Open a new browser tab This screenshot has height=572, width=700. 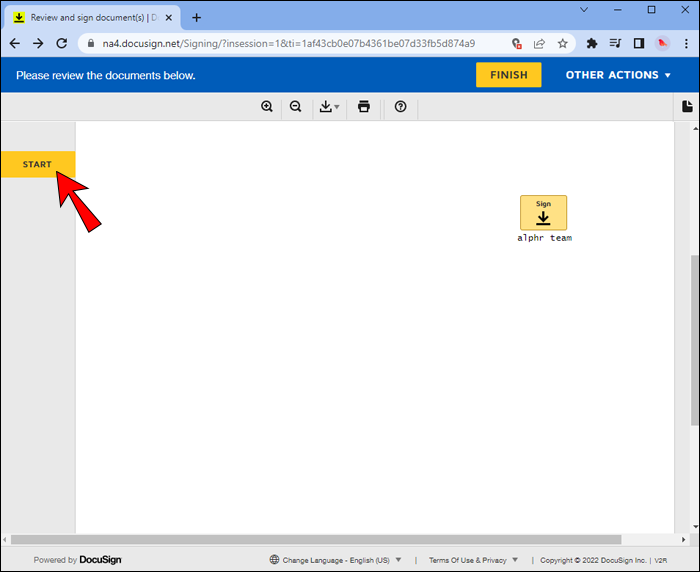(196, 18)
